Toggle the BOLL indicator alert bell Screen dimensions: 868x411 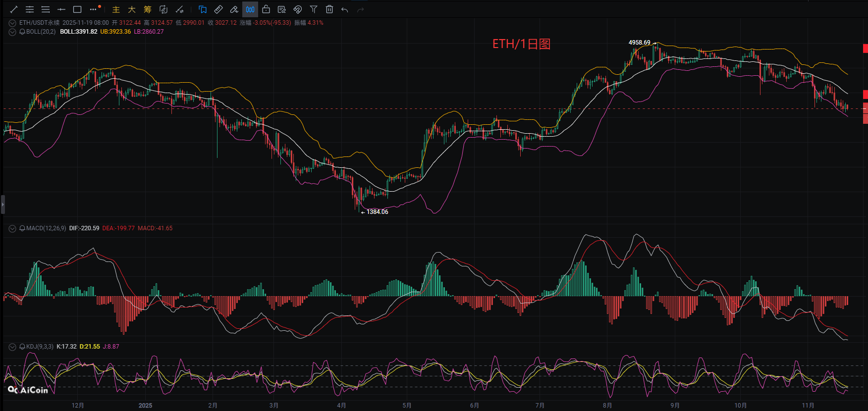coord(22,32)
